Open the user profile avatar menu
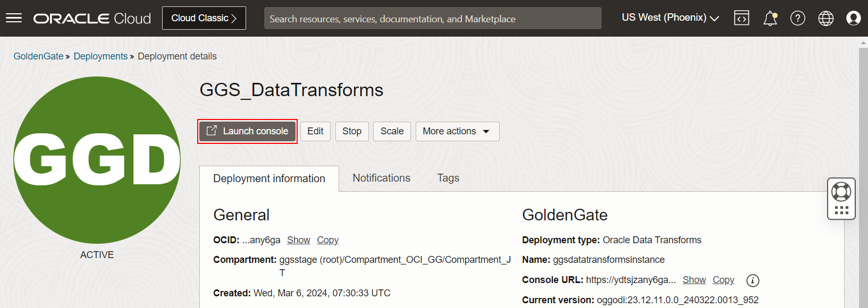 [854, 18]
